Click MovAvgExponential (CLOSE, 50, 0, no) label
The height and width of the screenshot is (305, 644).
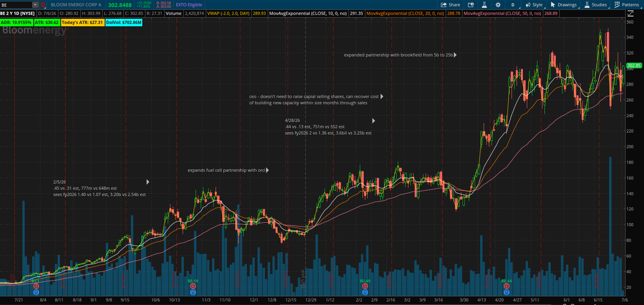(502, 12)
